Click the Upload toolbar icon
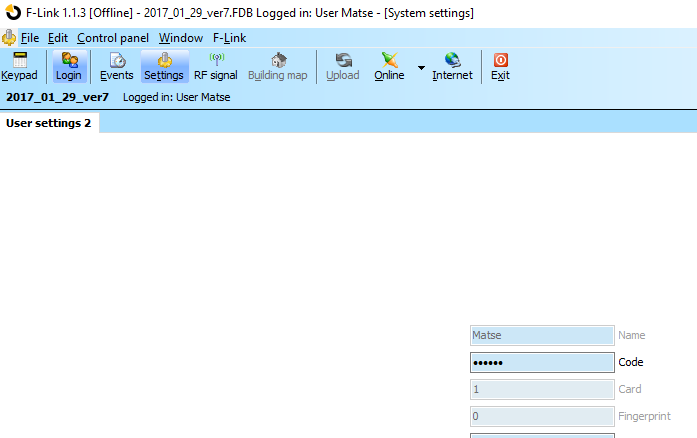 point(342,66)
